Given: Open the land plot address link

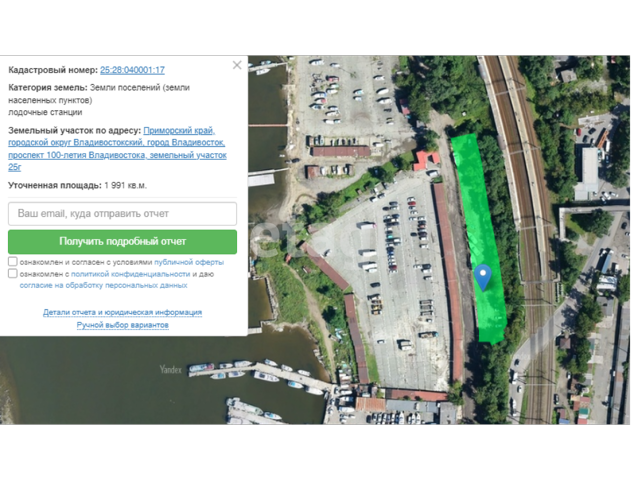Looking at the screenshot, I should [x=118, y=149].
